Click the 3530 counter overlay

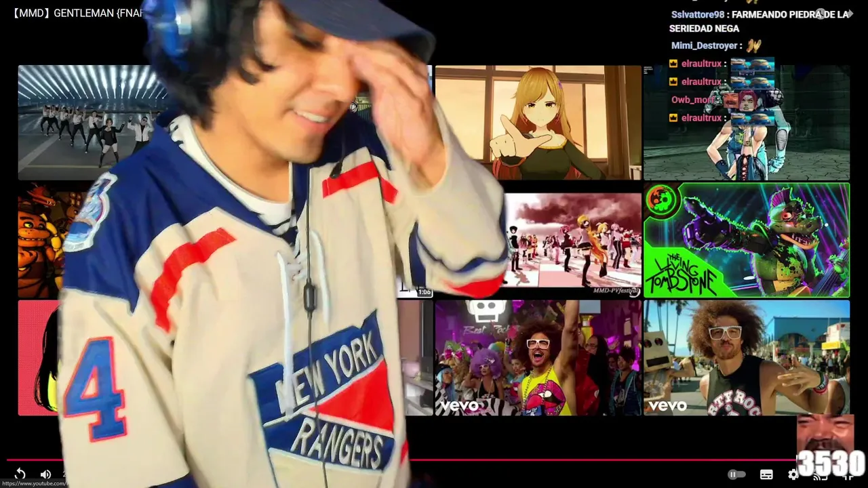pyautogui.click(x=831, y=464)
